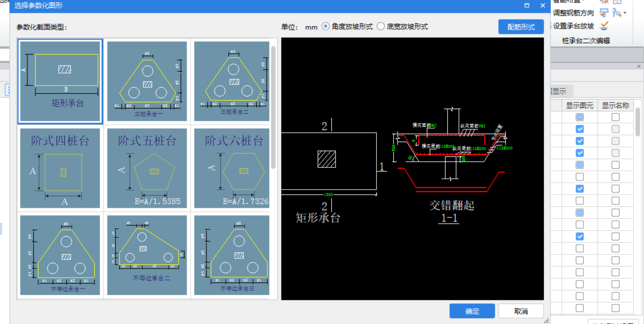This screenshot has height=324, width=644.
Task: Click the 调整钢筋方向 ribbon icon
Action: (x=604, y=13)
